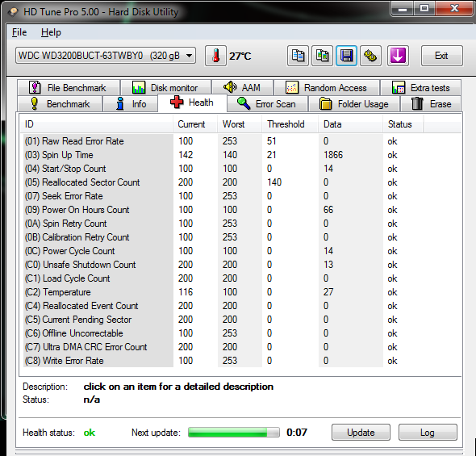Open the drive selection dropdown
The width and height of the screenshot is (476, 456).
[x=106, y=56]
